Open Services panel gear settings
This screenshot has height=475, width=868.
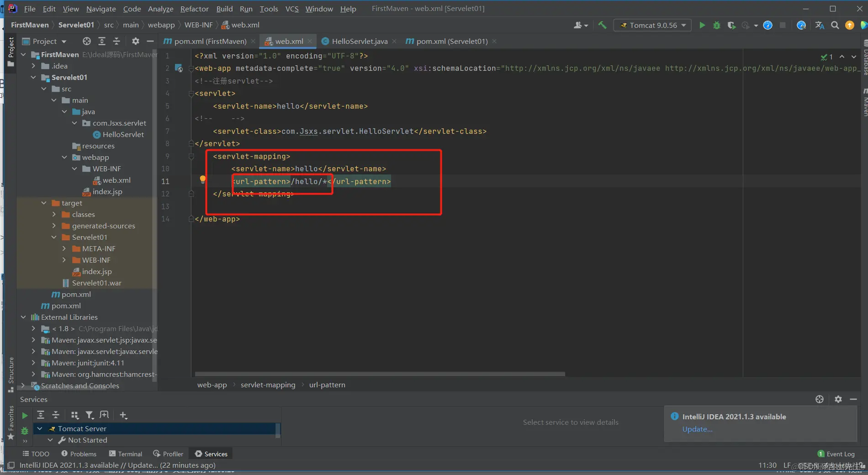click(x=838, y=399)
